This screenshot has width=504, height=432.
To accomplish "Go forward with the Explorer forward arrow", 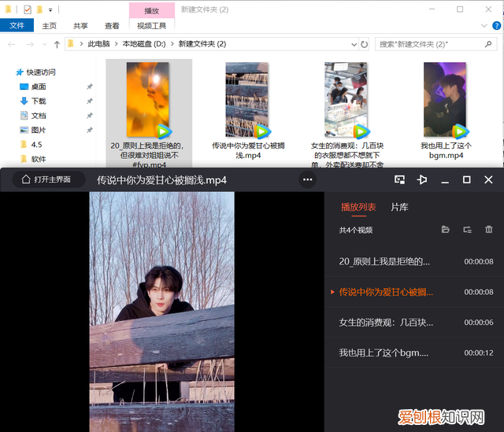I will [x=30, y=44].
